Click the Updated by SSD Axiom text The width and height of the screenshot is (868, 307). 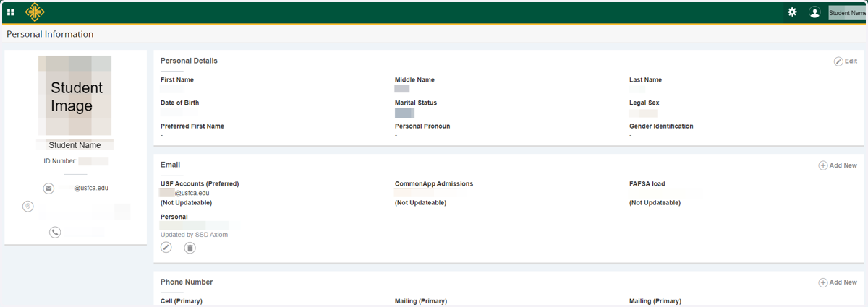click(194, 235)
